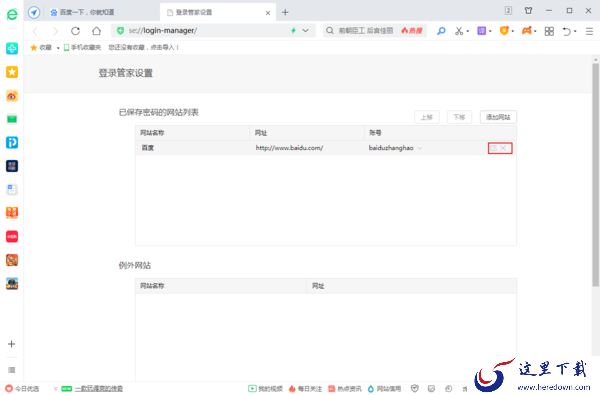600x395 pixels.
Task: Click in the toolbar search box
Action: [365, 31]
